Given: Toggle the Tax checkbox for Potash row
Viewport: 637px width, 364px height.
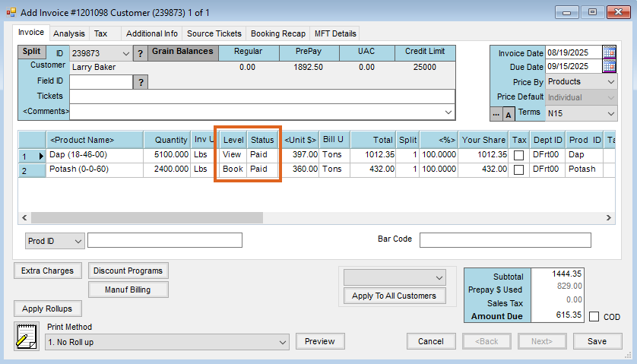Looking at the screenshot, I should [x=518, y=169].
